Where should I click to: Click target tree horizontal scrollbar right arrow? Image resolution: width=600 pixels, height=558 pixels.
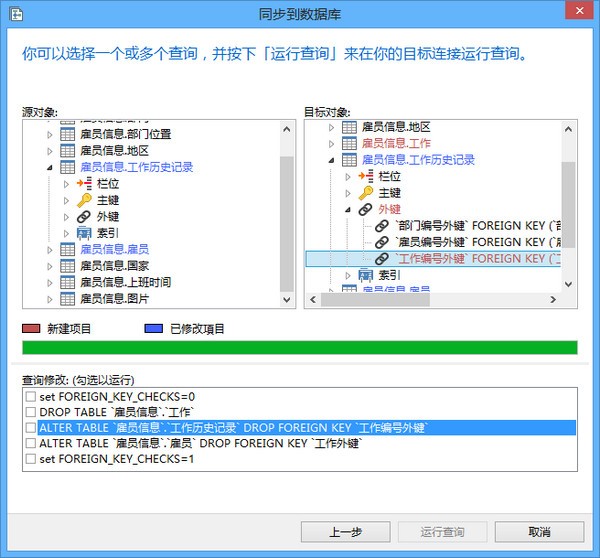pos(553,300)
